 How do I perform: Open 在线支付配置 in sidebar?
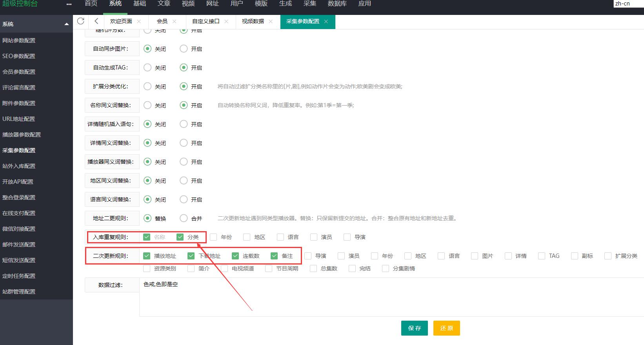coord(19,213)
